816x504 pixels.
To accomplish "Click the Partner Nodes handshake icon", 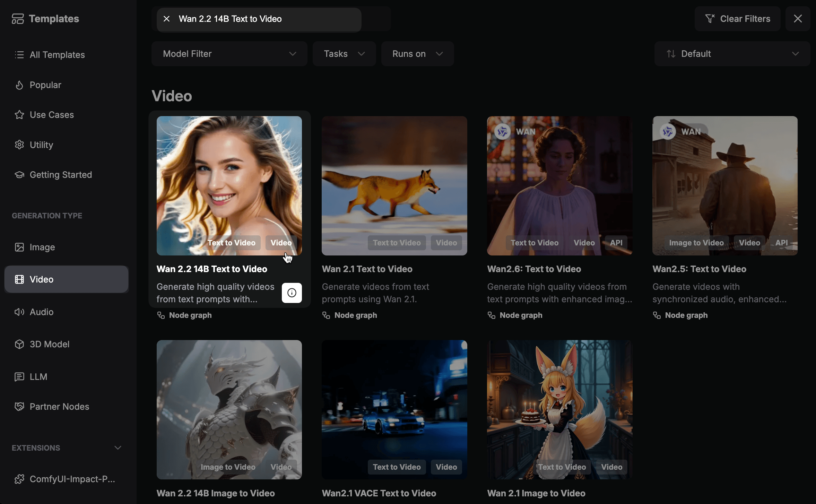I will point(19,407).
